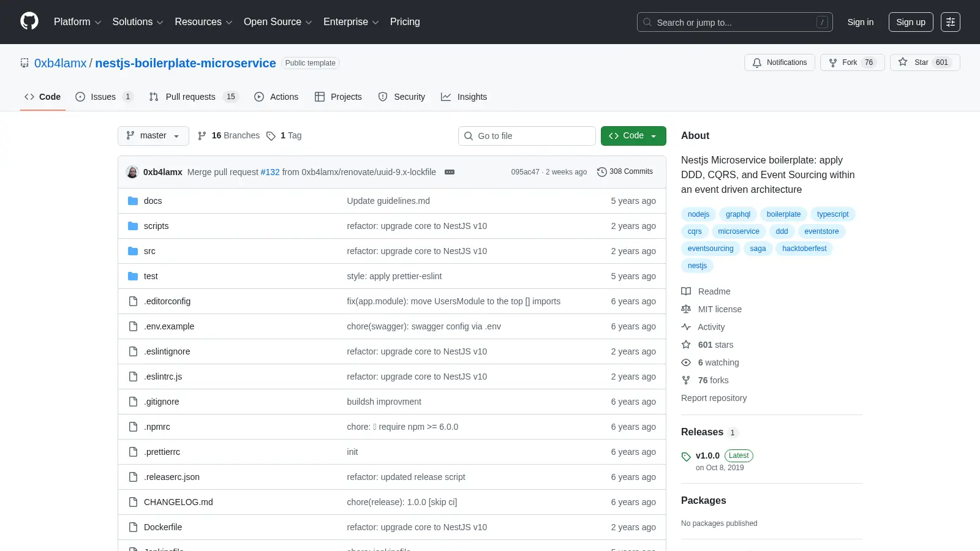Focus the Go to file field
Image resolution: width=980 pixels, height=551 pixels.
click(527, 136)
